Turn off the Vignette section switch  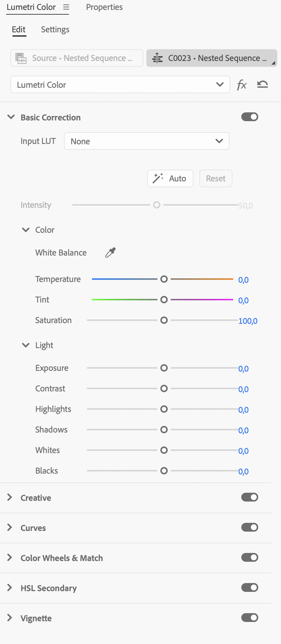[x=250, y=618]
